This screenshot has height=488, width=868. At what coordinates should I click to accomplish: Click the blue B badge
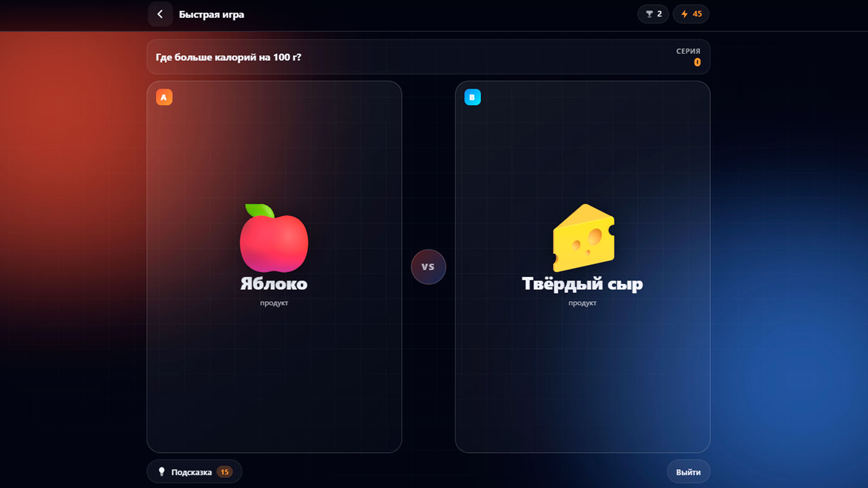(473, 97)
